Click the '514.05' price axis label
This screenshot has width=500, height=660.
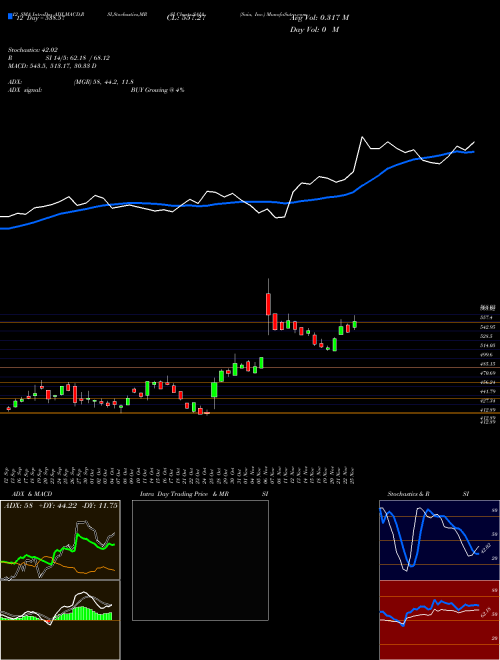pos(487,345)
